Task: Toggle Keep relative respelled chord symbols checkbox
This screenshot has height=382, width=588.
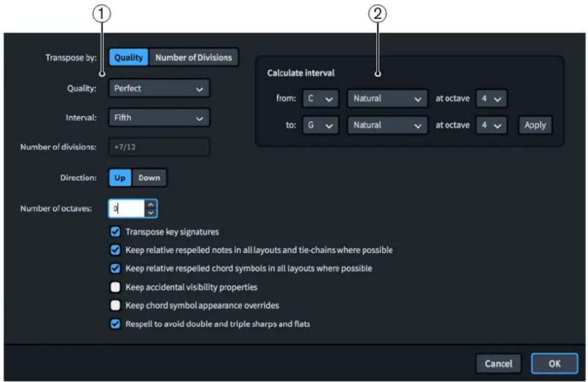Action: (115, 268)
